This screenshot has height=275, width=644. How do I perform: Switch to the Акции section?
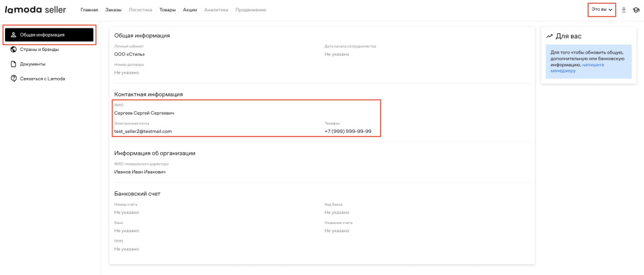190,10
